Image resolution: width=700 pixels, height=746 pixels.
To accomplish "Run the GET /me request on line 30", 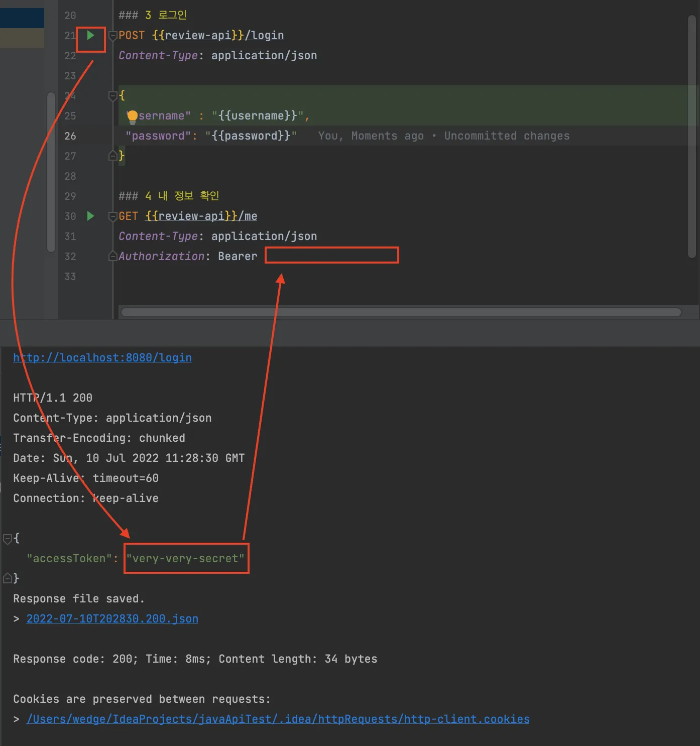I will (90, 216).
